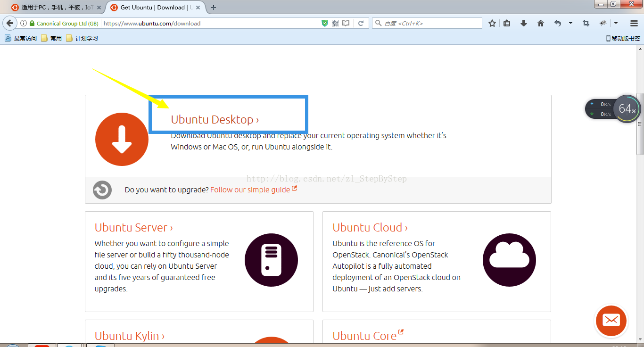Click the orange download arrow circle icon
The height and width of the screenshot is (347, 644).
[x=122, y=139]
